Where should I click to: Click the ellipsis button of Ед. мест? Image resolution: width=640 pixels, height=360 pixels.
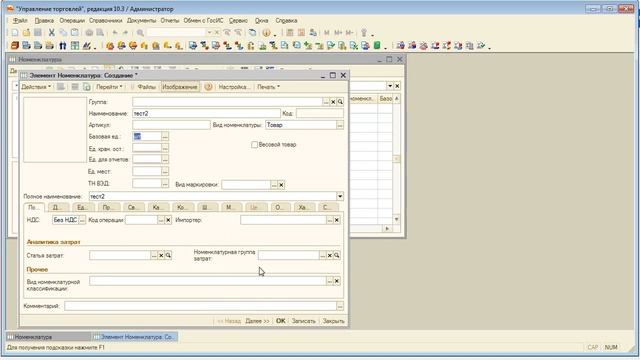pyautogui.click(x=165, y=172)
